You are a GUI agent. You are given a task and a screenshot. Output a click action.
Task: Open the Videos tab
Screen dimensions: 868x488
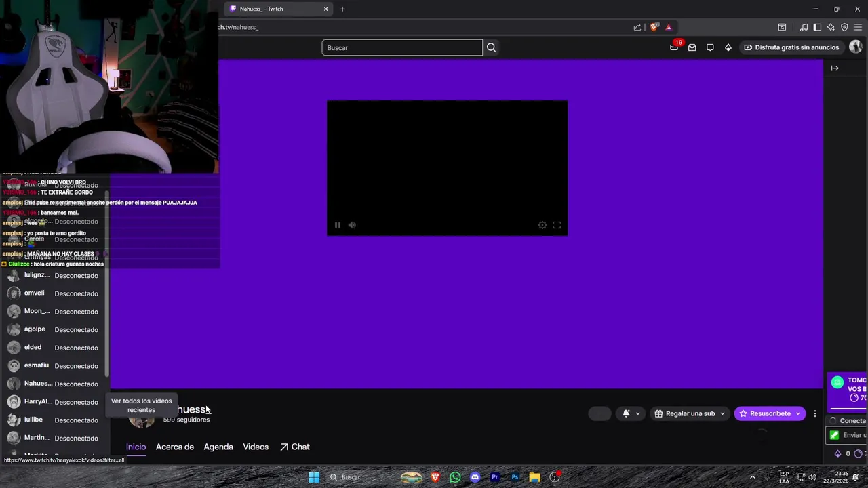(256, 447)
